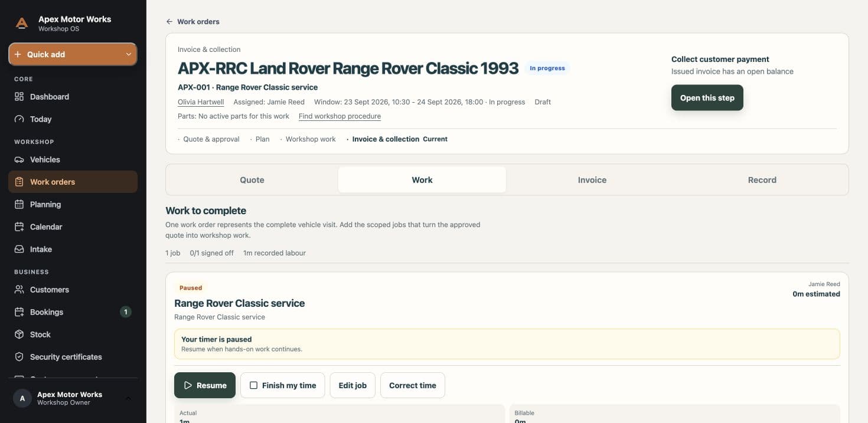Click the In progress status badge
868x423 pixels.
[547, 68]
